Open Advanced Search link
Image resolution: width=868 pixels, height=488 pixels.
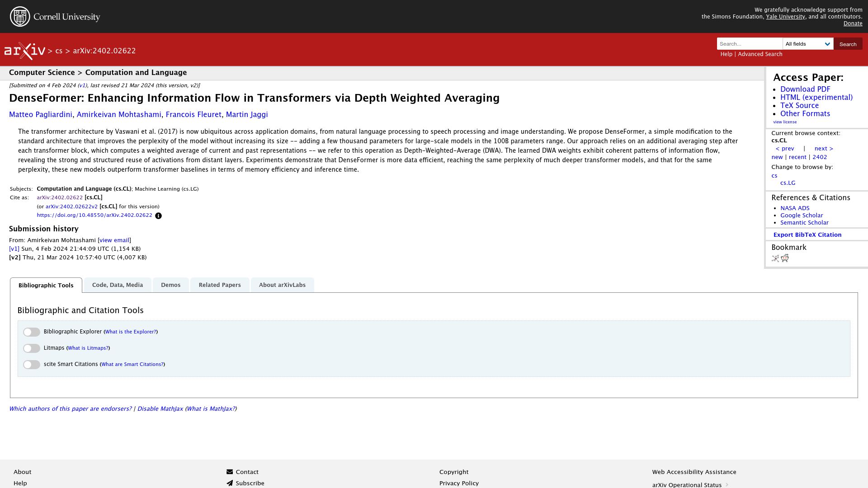tap(760, 54)
